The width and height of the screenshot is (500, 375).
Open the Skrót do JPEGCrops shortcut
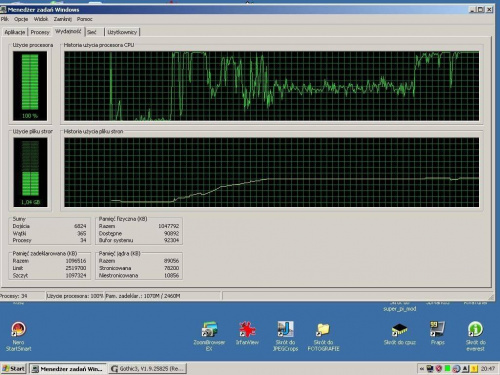(x=285, y=336)
